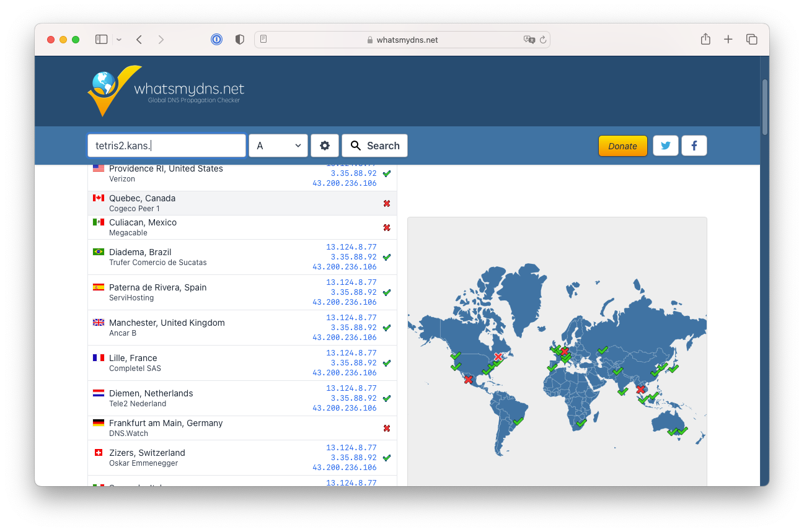Viewport: 804px width, 532px height.
Task: Click the Brazil flag icon
Action: click(99, 251)
